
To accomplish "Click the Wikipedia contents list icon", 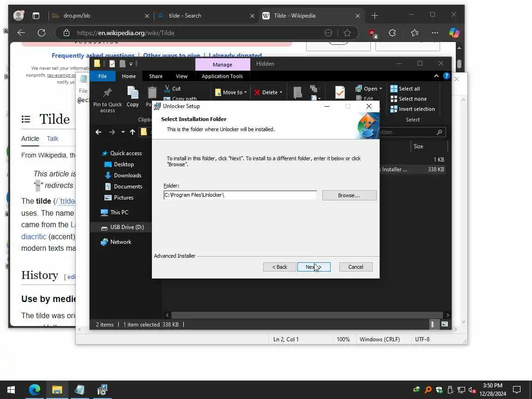I will pos(26,119).
